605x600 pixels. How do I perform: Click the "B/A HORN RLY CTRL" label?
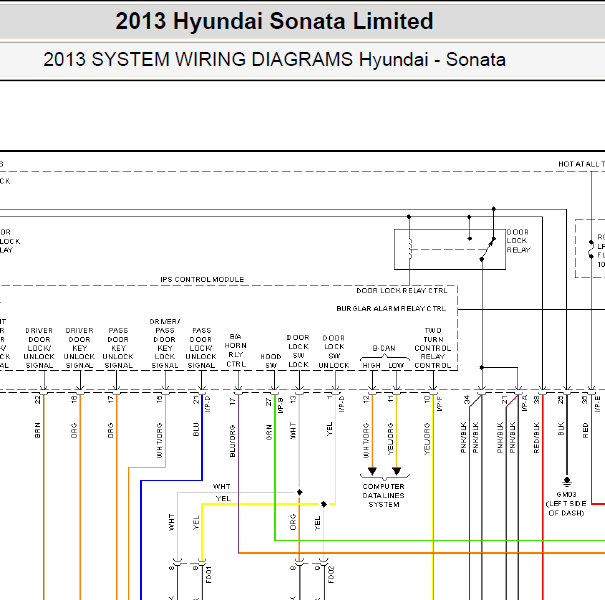click(235, 350)
